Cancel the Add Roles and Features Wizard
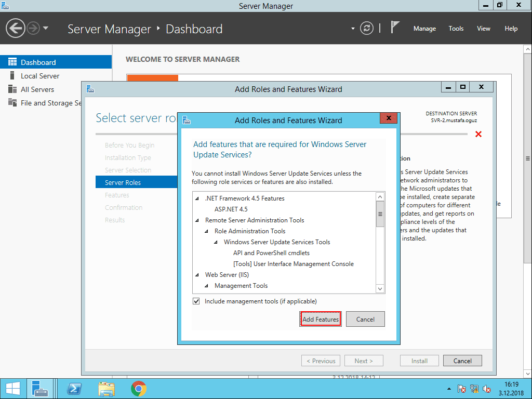532x399 pixels. click(462, 361)
